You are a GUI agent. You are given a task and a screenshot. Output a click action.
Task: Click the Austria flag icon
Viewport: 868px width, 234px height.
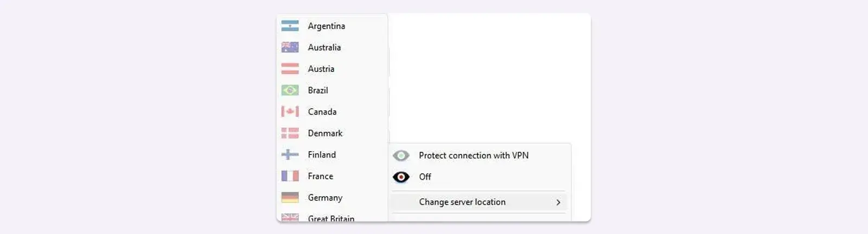(x=290, y=69)
